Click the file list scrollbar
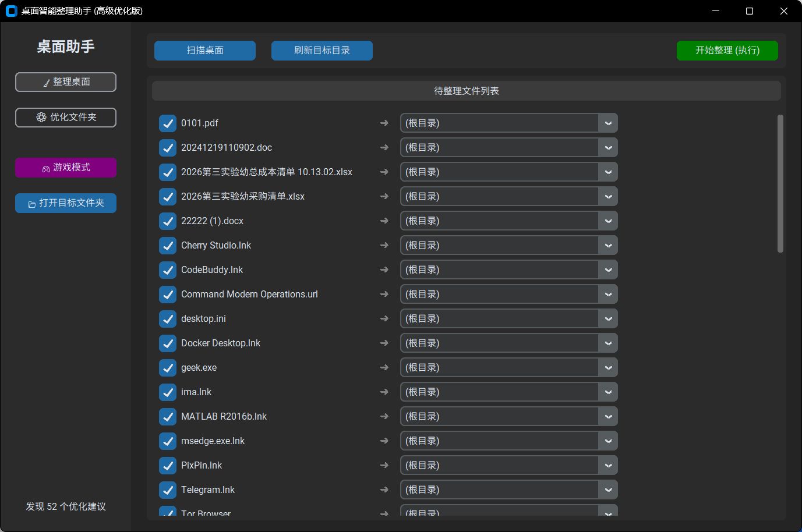802x532 pixels. pyautogui.click(x=780, y=180)
